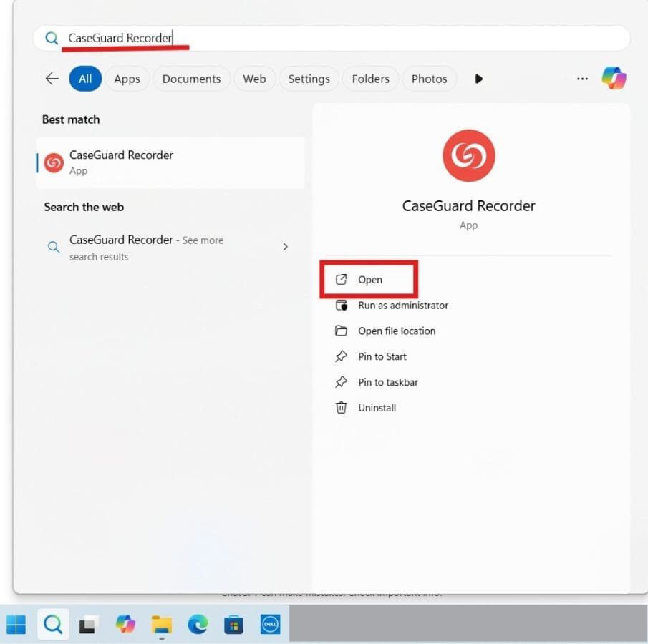Expand the CaseGuard Recorder web search result
Image resolution: width=648 pixels, height=644 pixels.
[285, 247]
